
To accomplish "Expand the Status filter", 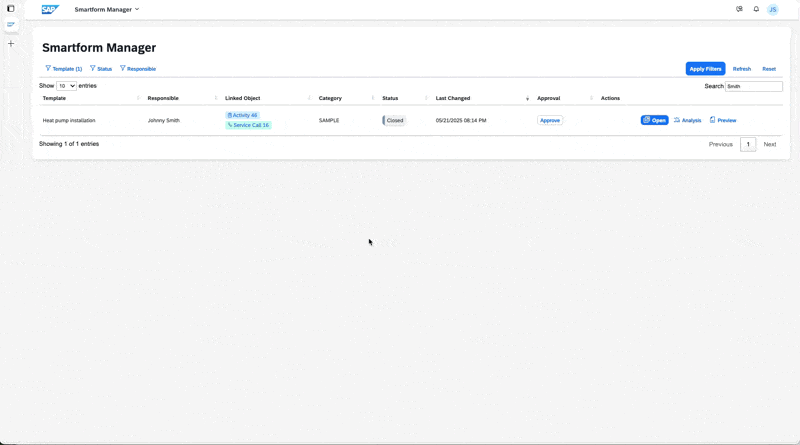I will [101, 69].
